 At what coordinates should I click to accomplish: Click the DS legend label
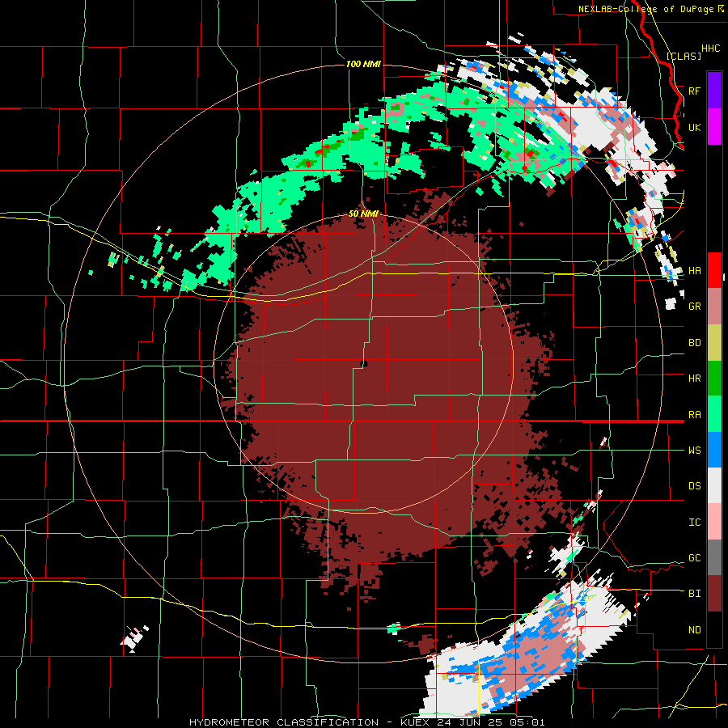(x=694, y=486)
